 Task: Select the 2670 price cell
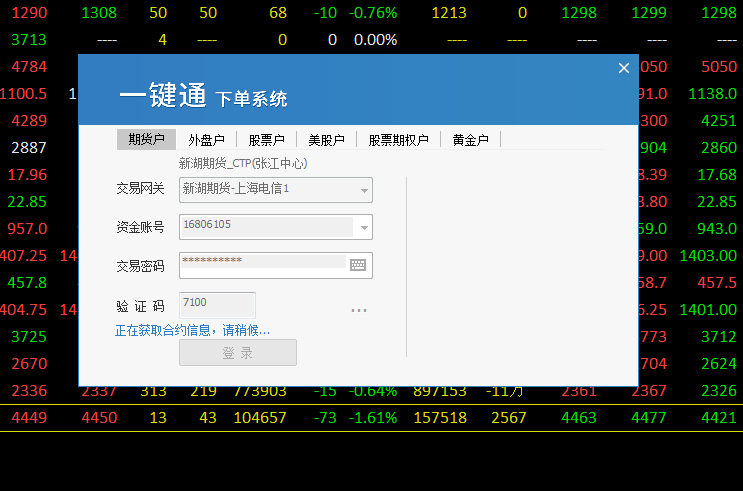coord(29,364)
